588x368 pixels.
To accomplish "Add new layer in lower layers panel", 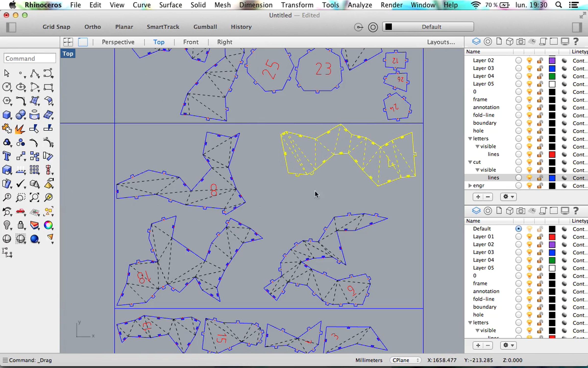I will pos(478,345).
